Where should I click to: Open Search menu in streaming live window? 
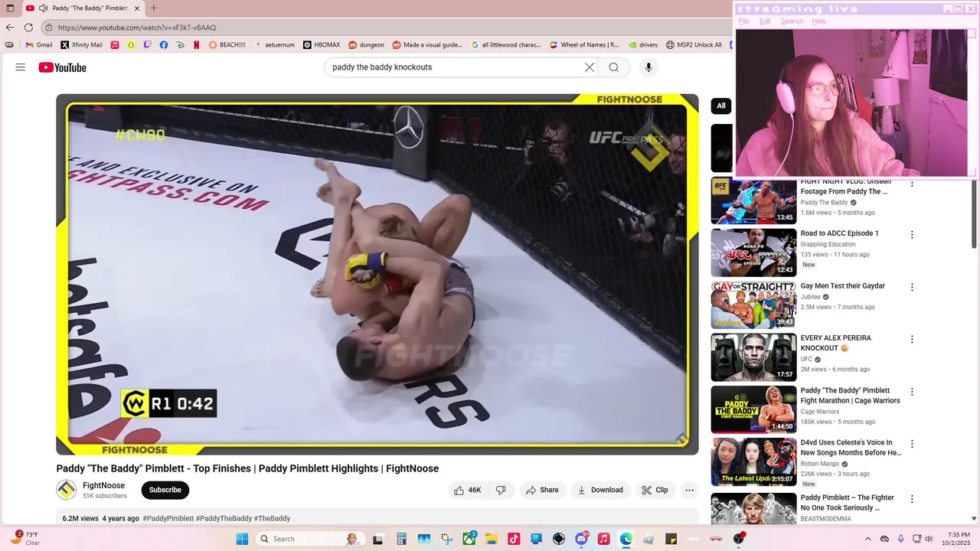[x=792, y=21]
